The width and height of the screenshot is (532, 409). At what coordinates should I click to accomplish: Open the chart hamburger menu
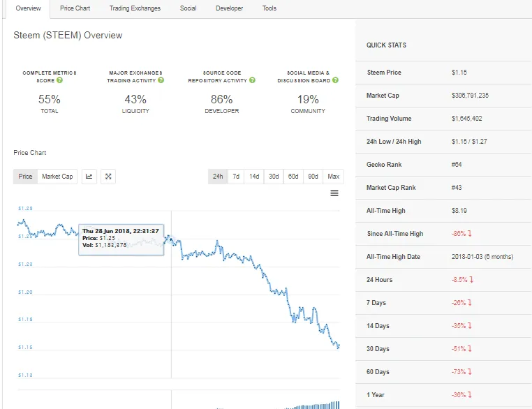click(334, 193)
